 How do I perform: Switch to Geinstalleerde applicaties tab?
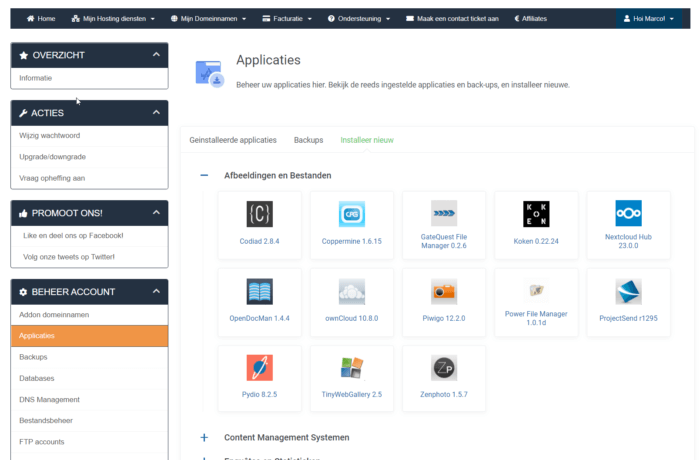pyautogui.click(x=233, y=140)
